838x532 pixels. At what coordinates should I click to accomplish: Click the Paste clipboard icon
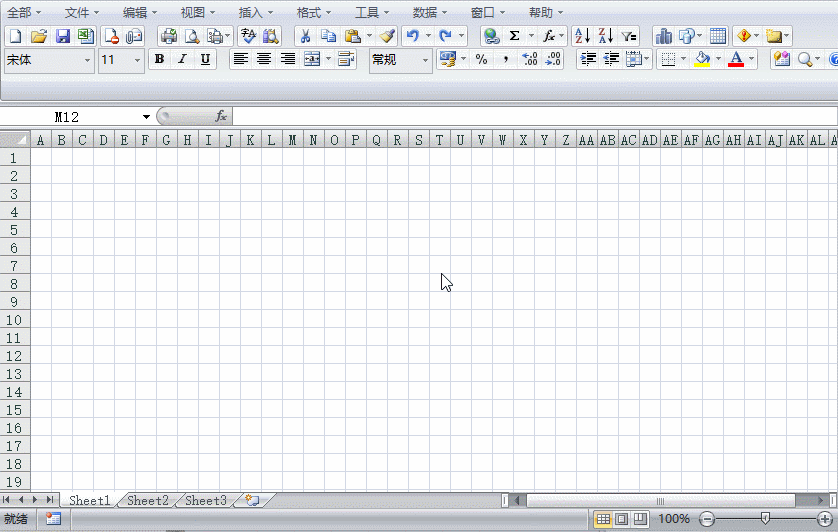[x=352, y=36]
